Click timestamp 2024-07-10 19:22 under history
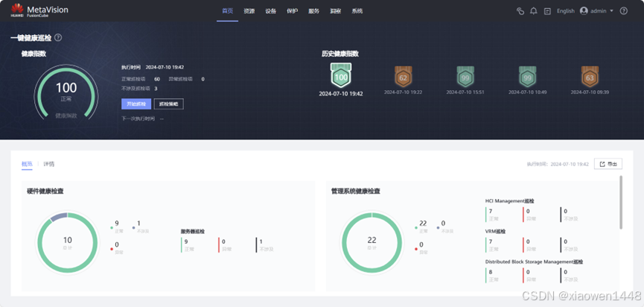This screenshot has width=644, height=307. click(403, 92)
